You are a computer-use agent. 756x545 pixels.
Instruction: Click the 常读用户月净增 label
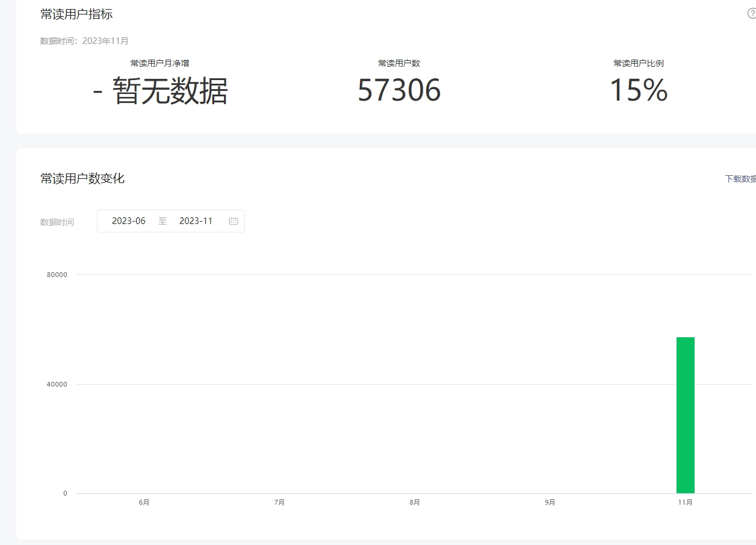160,63
